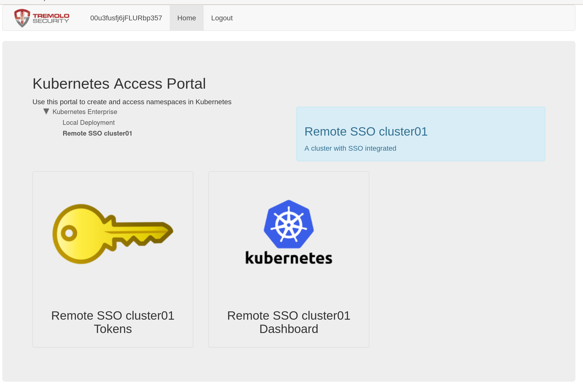
Task: Click the Tremolo Security logo
Action: [x=42, y=18]
